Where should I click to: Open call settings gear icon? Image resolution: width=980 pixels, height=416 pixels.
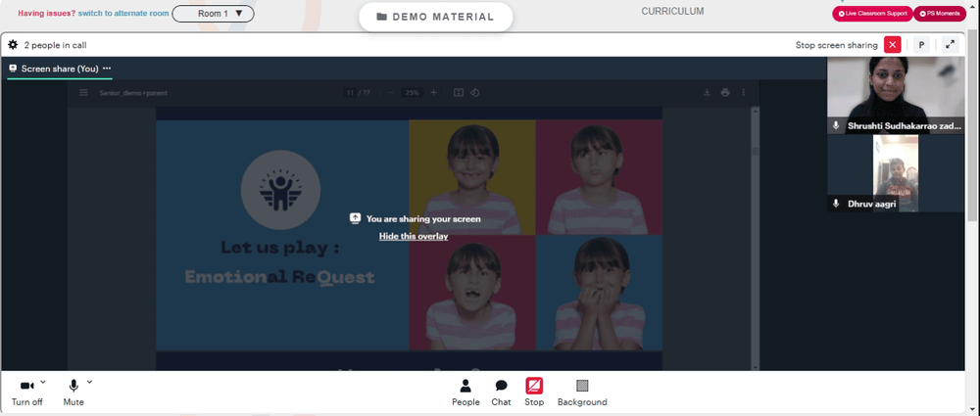(13, 45)
